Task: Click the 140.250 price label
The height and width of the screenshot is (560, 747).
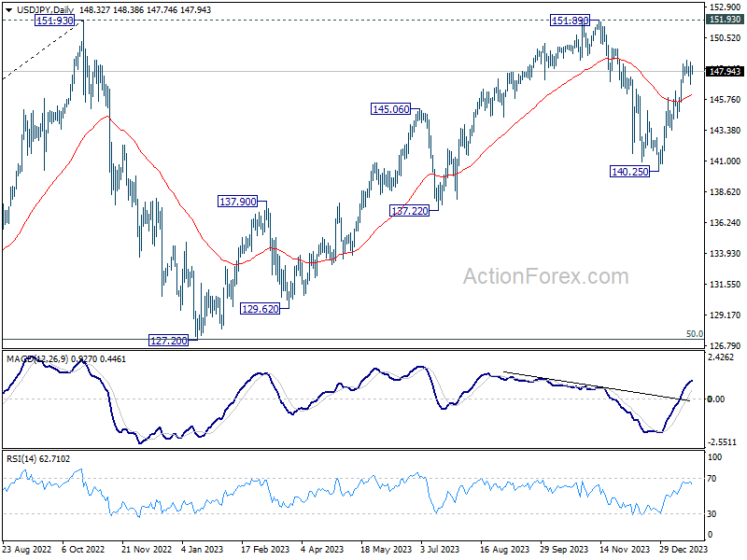Action: [629, 172]
